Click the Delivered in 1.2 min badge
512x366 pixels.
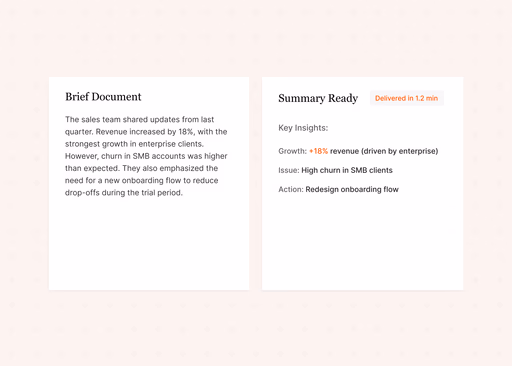click(407, 98)
